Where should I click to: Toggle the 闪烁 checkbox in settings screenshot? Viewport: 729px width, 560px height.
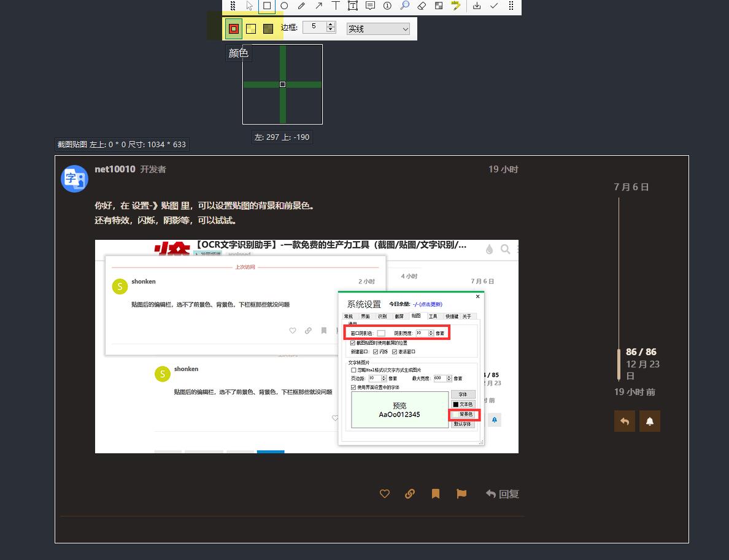(x=376, y=352)
